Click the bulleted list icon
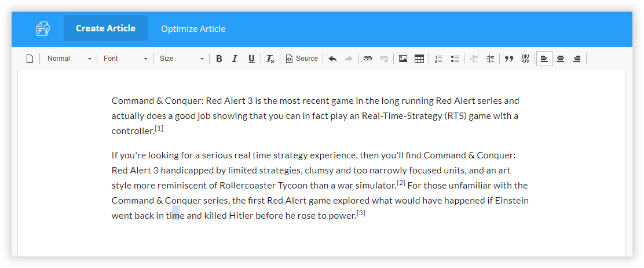The width and height of the screenshot is (644, 268). coord(454,59)
